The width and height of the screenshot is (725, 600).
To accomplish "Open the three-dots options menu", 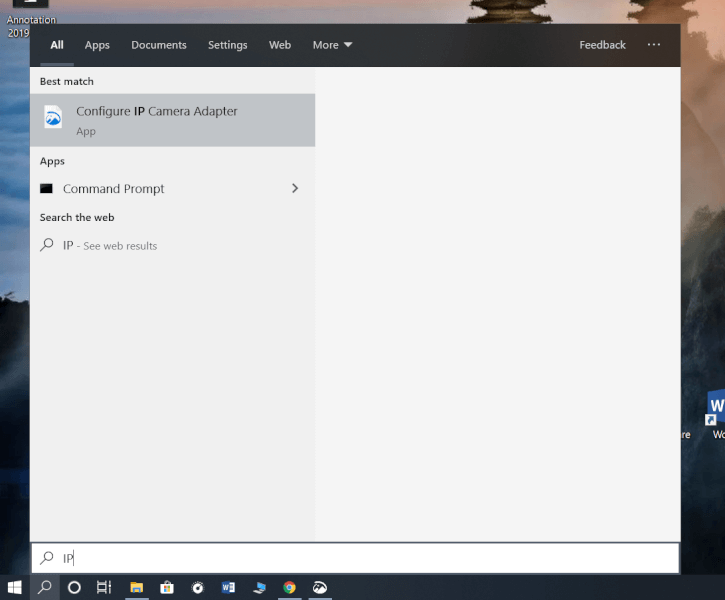I will pyautogui.click(x=654, y=44).
